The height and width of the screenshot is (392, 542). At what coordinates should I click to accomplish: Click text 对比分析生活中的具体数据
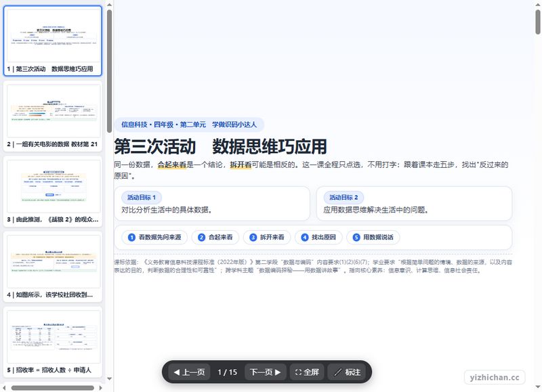coord(167,210)
